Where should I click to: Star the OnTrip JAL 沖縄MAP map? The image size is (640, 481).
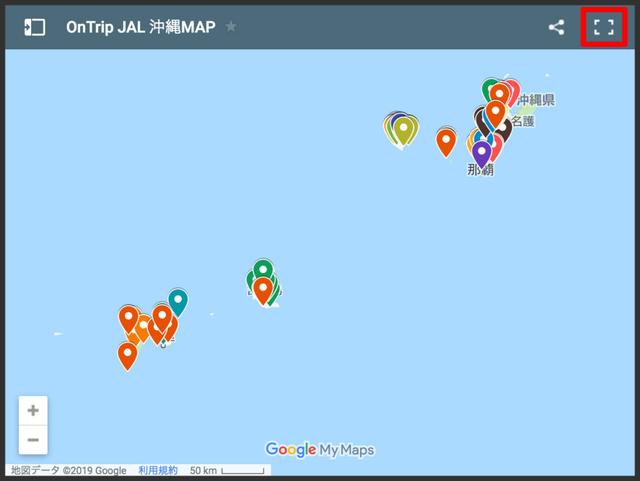click(x=231, y=27)
